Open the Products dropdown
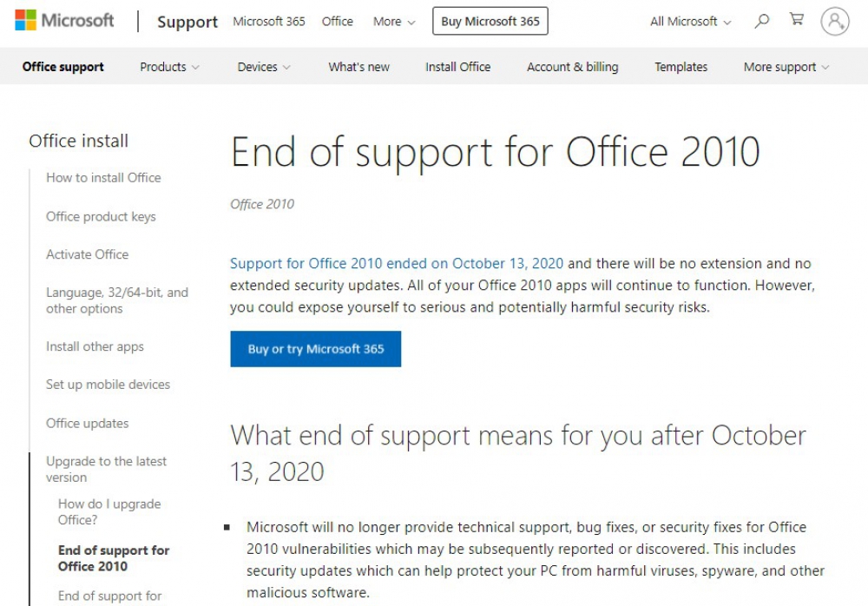868x606 pixels. tap(169, 67)
